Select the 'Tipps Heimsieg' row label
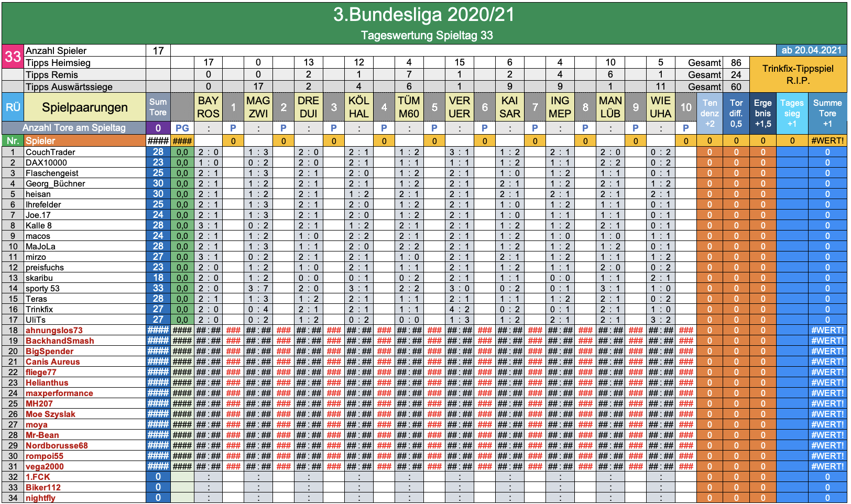 pyautogui.click(x=85, y=63)
